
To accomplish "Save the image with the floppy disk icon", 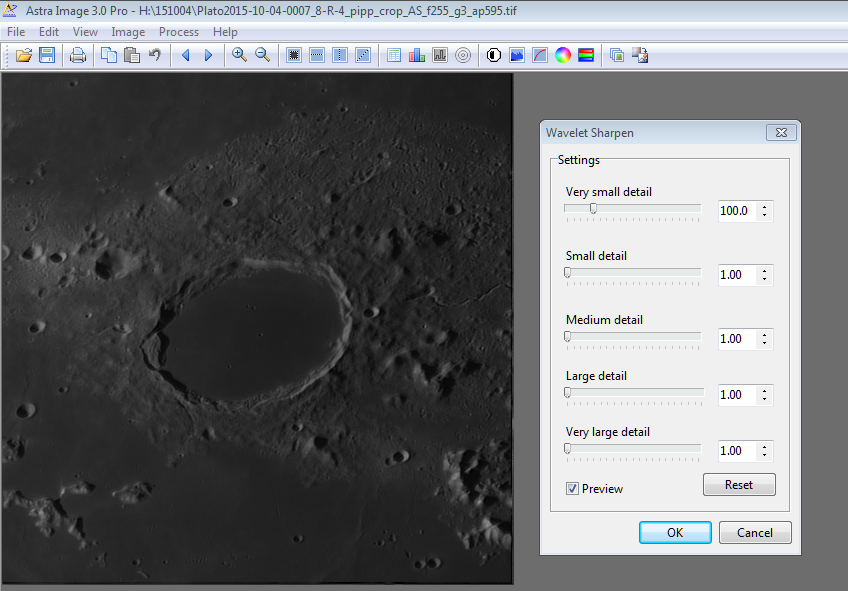I will (47, 55).
